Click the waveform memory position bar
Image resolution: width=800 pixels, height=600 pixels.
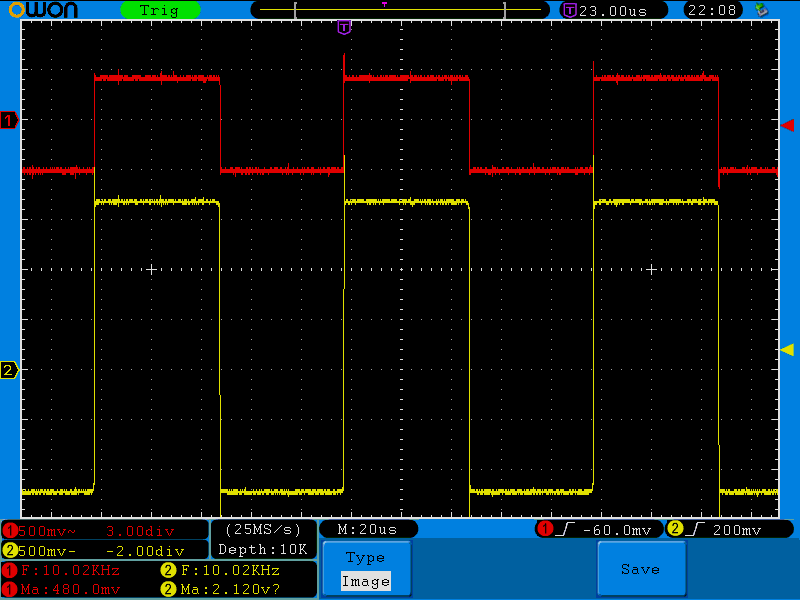(x=400, y=10)
